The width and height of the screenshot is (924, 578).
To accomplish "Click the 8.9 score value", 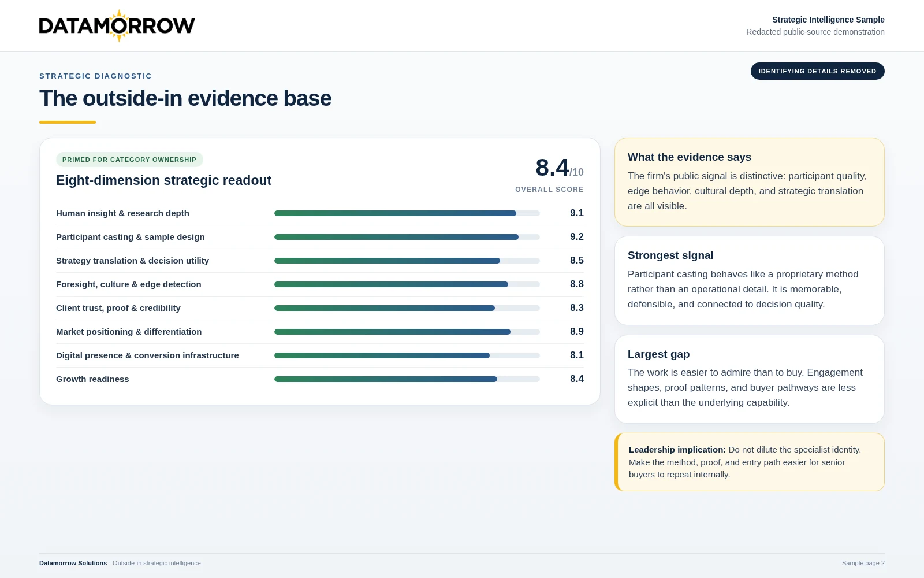I will coord(576,332).
